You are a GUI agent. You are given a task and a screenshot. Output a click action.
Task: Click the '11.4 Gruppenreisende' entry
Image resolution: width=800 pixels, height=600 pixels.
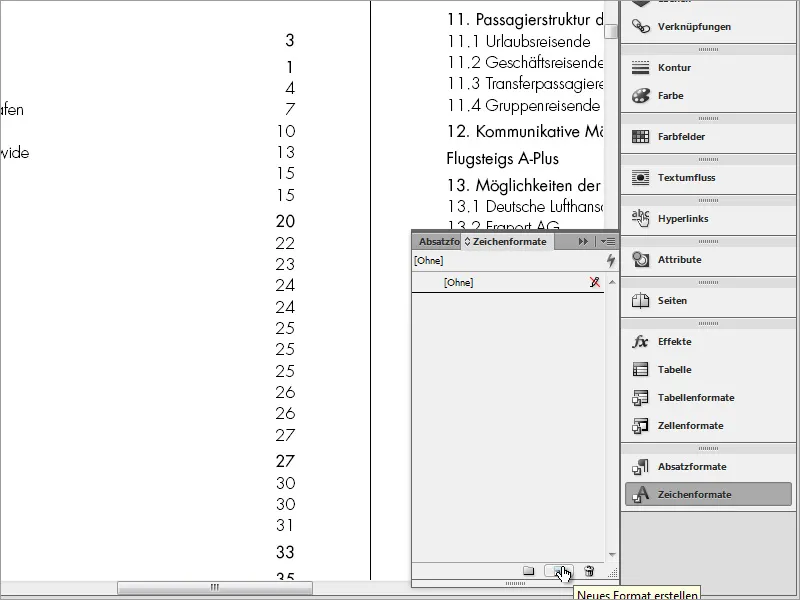[x=523, y=105]
